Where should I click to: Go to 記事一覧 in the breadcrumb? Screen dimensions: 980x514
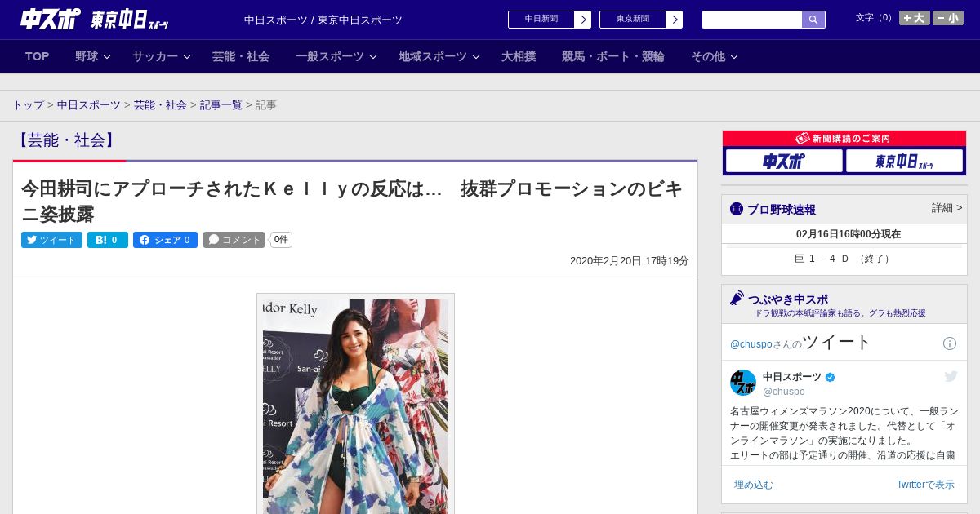221,105
